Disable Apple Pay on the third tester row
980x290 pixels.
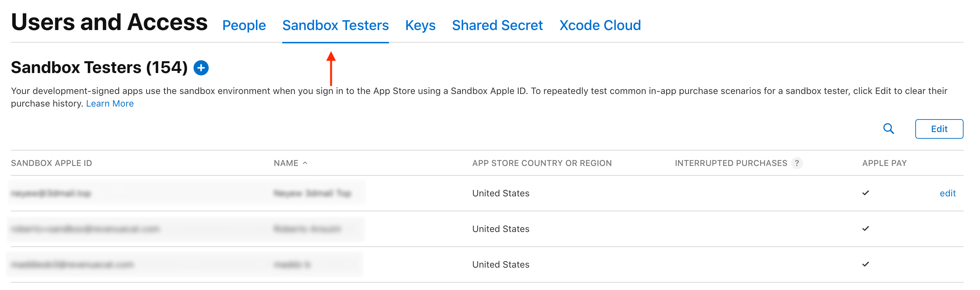(865, 264)
